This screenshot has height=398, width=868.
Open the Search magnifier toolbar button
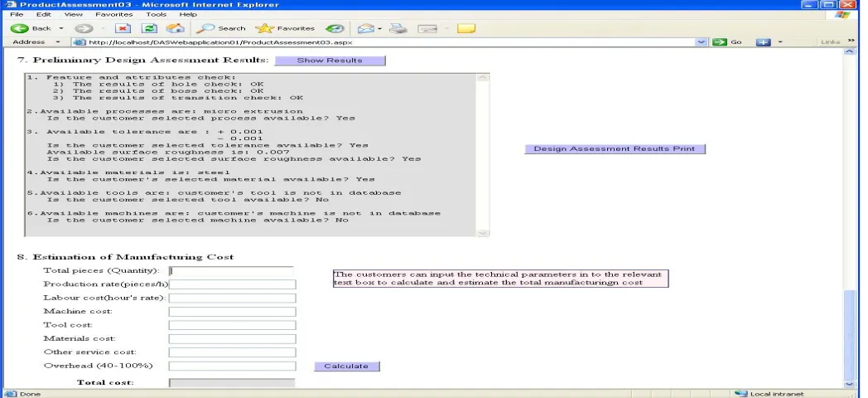click(x=220, y=28)
